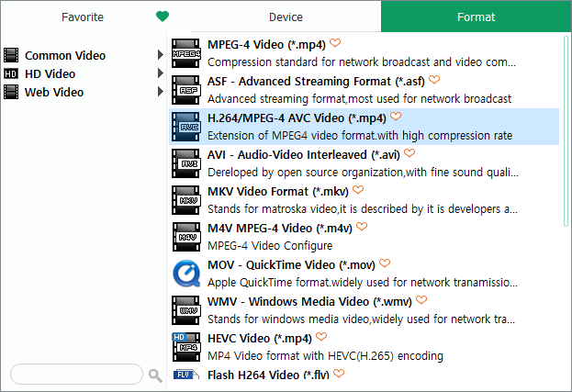
Task: Click the format search input box
Action: (x=76, y=375)
